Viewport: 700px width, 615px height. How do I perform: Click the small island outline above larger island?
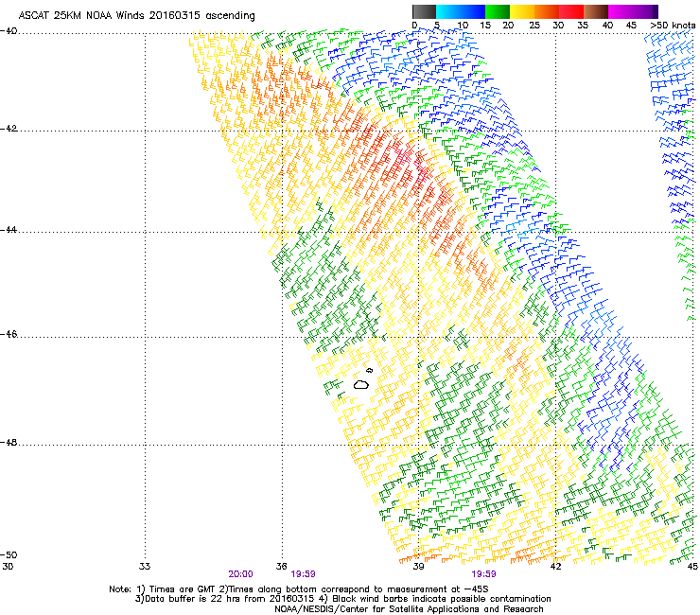pos(369,370)
